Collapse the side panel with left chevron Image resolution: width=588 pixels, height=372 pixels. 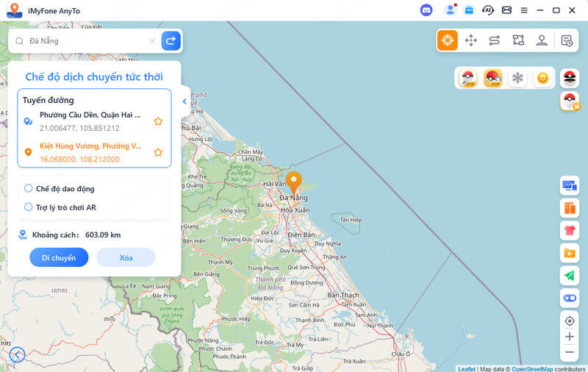(x=184, y=101)
